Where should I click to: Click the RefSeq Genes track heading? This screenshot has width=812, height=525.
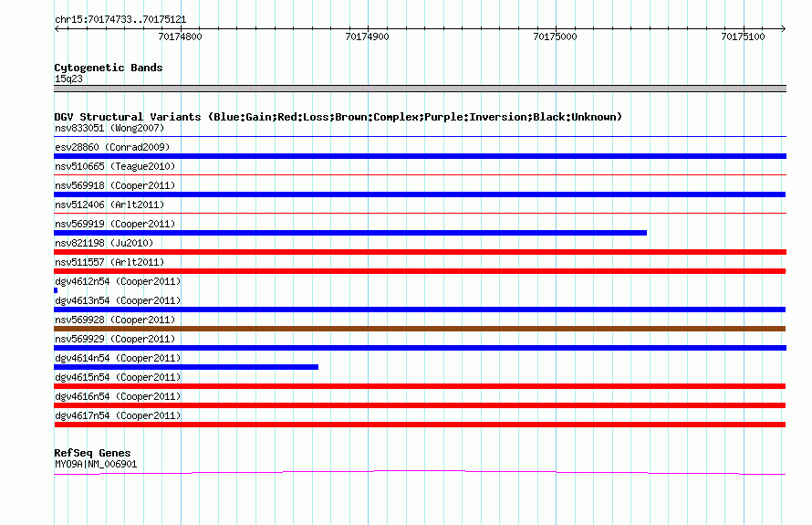pos(92,453)
